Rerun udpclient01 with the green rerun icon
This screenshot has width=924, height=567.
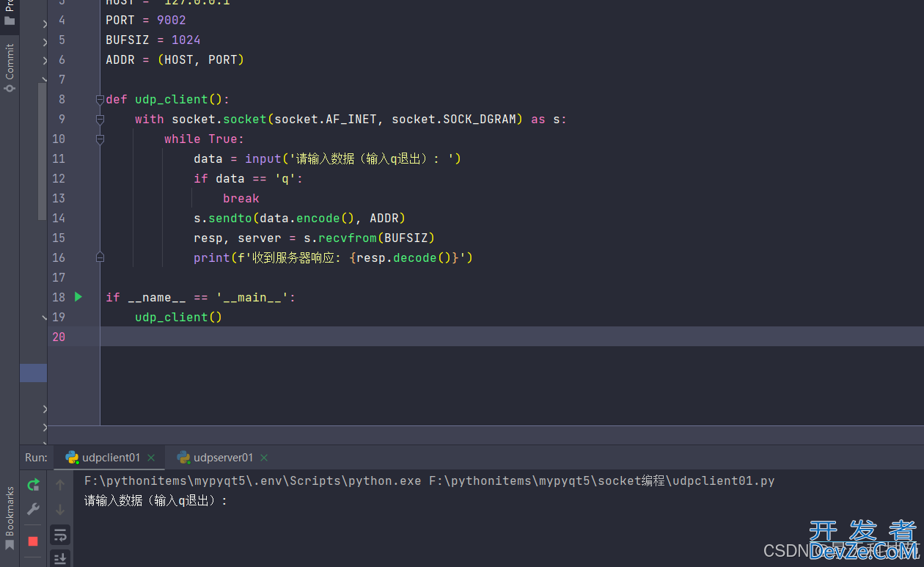[33, 485]
